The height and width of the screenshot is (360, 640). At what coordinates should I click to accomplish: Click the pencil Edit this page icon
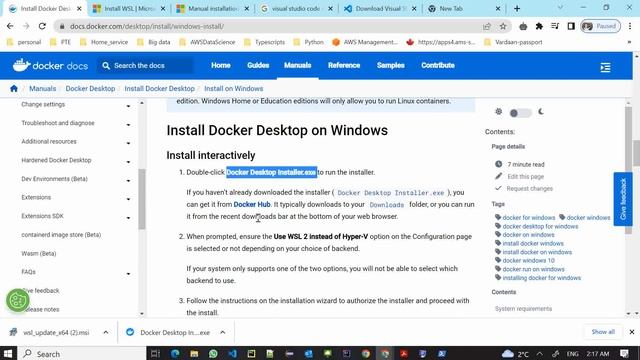(x=498, y=176)
